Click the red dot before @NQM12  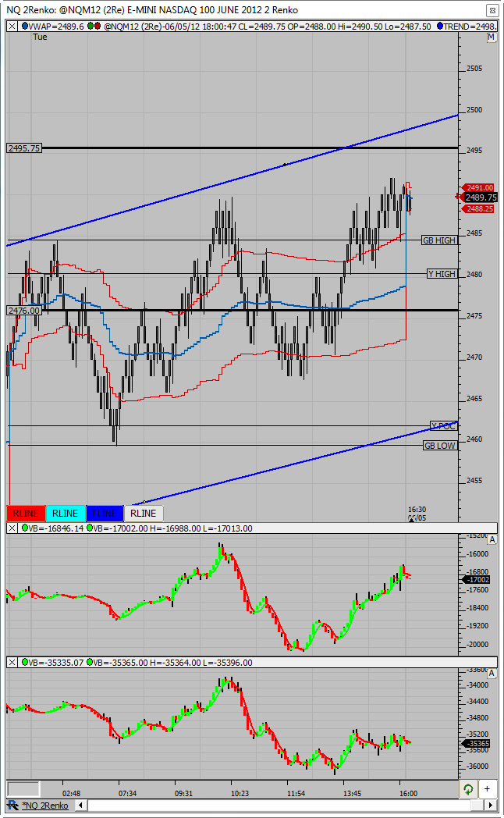(98, 26)
